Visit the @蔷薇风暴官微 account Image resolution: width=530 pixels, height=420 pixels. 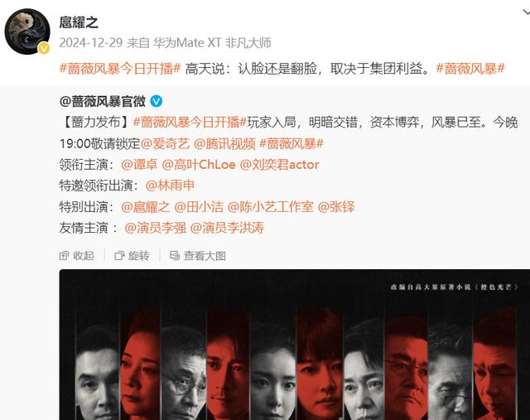pyautogui.click(x=103, y=101)
